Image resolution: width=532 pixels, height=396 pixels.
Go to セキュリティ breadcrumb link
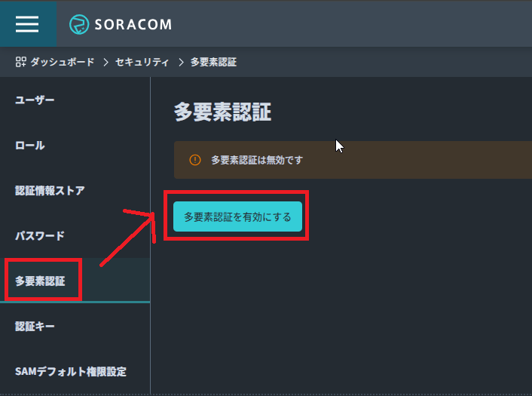click(142, 62)
